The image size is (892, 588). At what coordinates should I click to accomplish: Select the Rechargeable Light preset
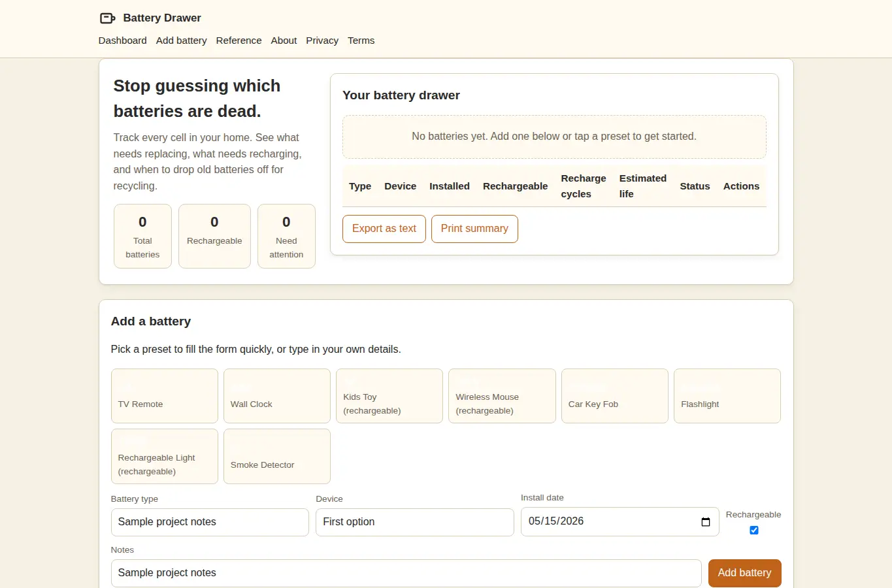(x=165, y=456)
